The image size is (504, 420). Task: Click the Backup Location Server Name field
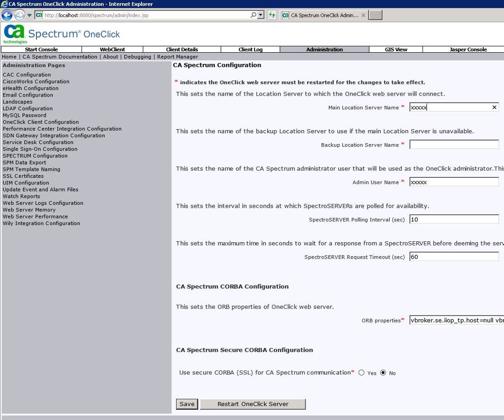point(454,145)
